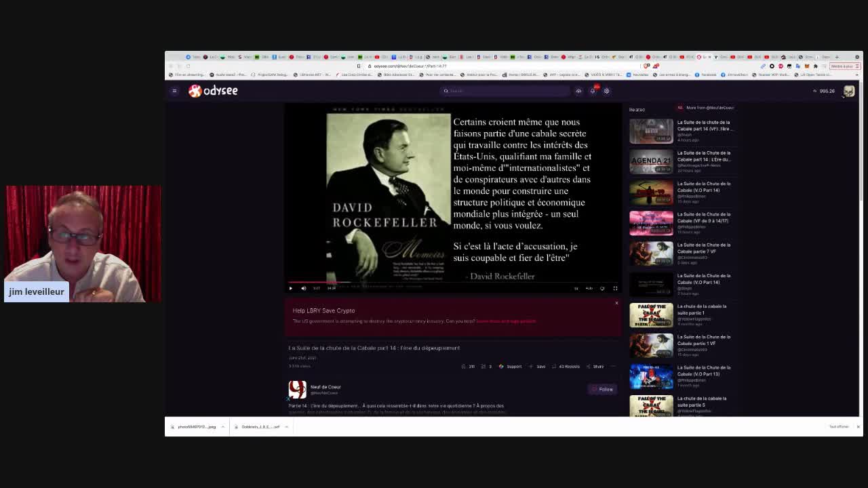The height and width of the screenshot is (488, 868).
Task: Select the More from @NeufdeCoeur tab
Action: click(x=705, y=108)
